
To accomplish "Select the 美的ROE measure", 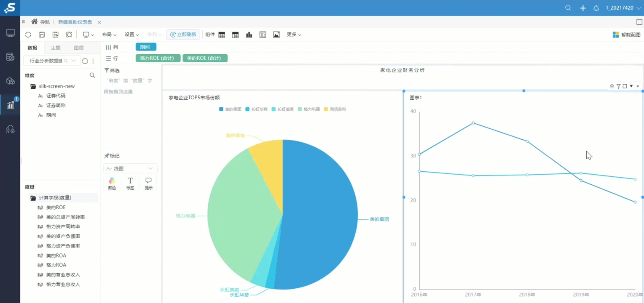I will click(x=56, y=207).
